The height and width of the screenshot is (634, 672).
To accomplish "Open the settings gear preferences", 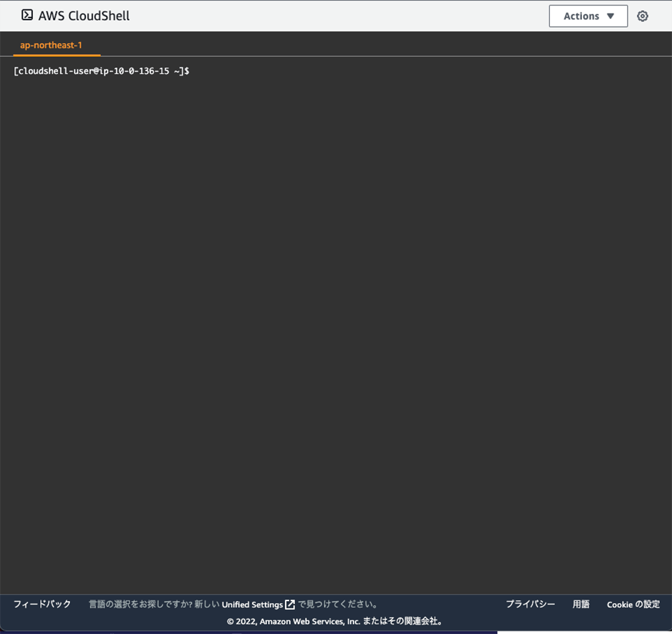I will point(642,16).
